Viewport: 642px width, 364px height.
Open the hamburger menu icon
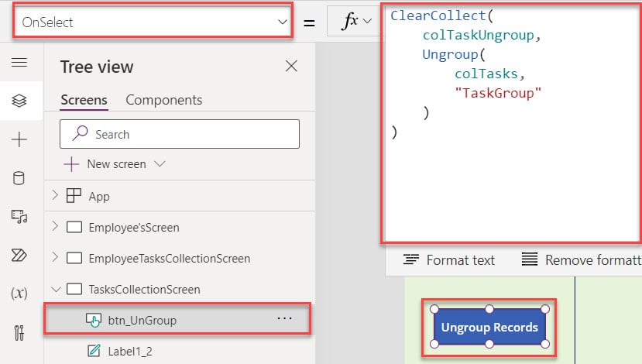pyautogui.click(x=19, y=62)
